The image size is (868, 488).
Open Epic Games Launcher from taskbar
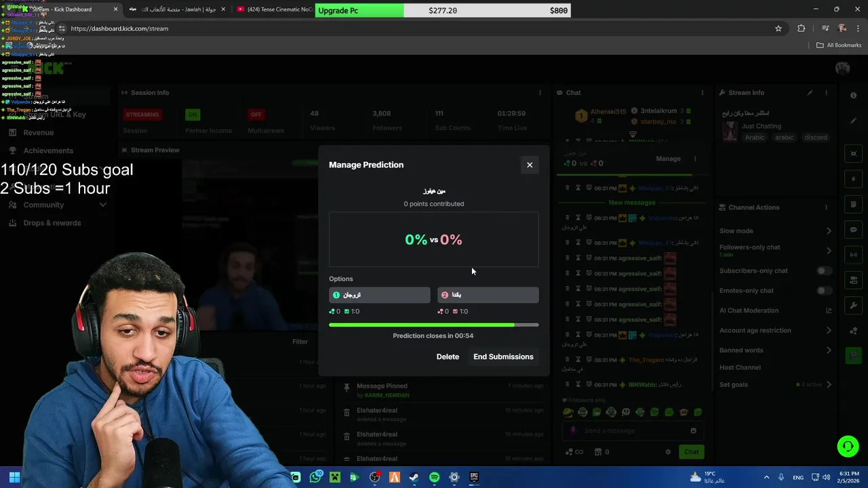coord(474,477)
